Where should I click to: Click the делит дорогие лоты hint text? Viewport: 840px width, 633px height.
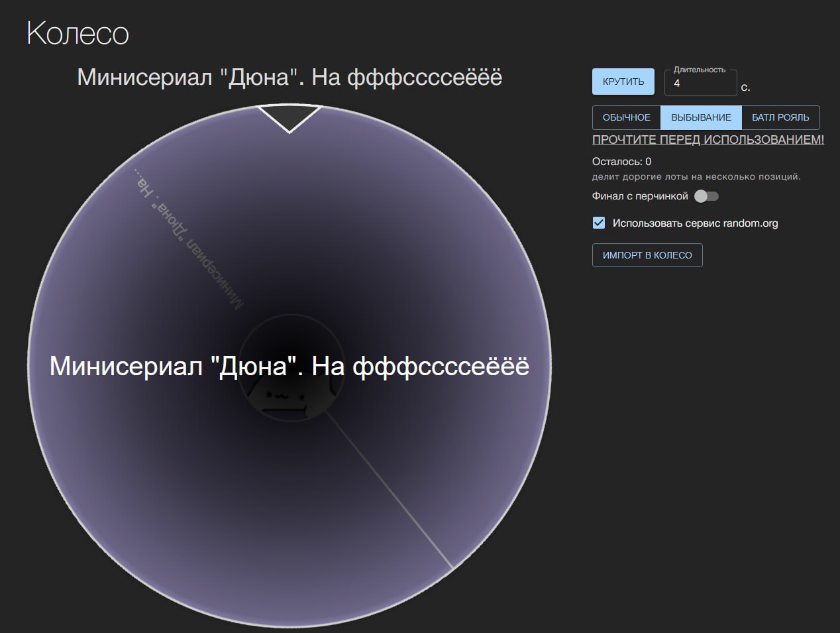click(696, 177)
